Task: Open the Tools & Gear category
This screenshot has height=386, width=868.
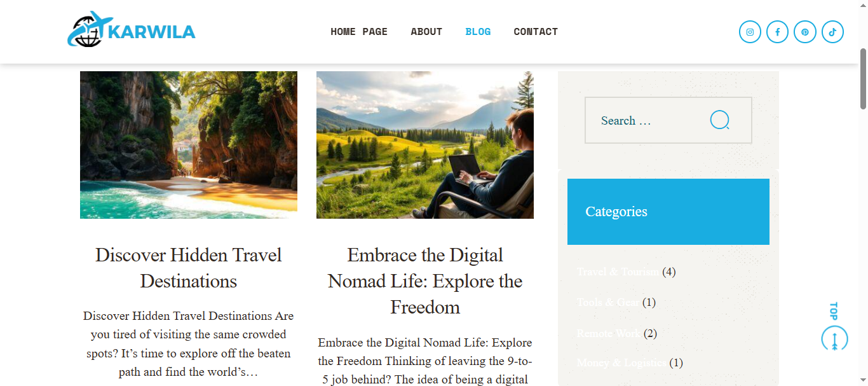Action: click(x=608, y=303)
